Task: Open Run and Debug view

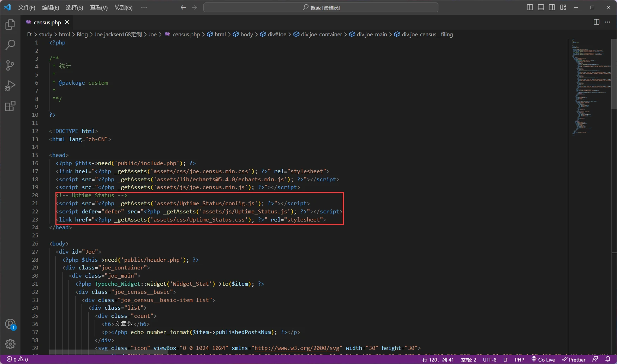Action: pyautogui.click(x=10, y=86)
